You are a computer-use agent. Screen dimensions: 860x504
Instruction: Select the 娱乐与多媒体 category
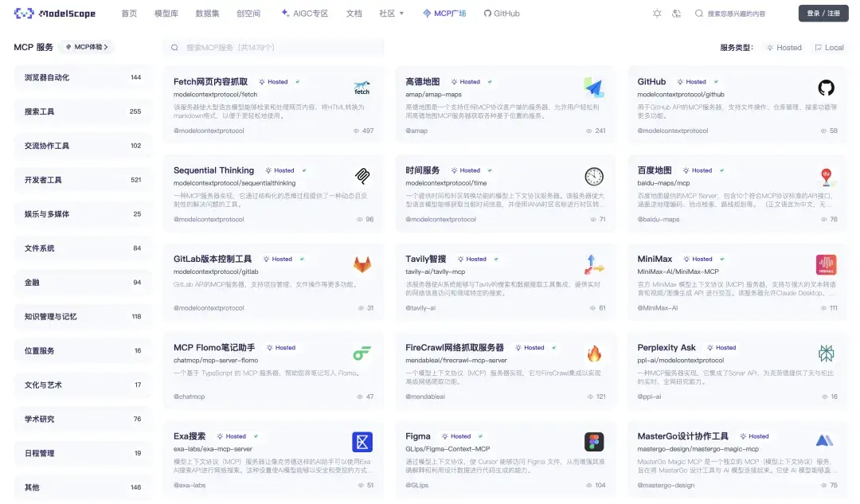tap(83, 214)
